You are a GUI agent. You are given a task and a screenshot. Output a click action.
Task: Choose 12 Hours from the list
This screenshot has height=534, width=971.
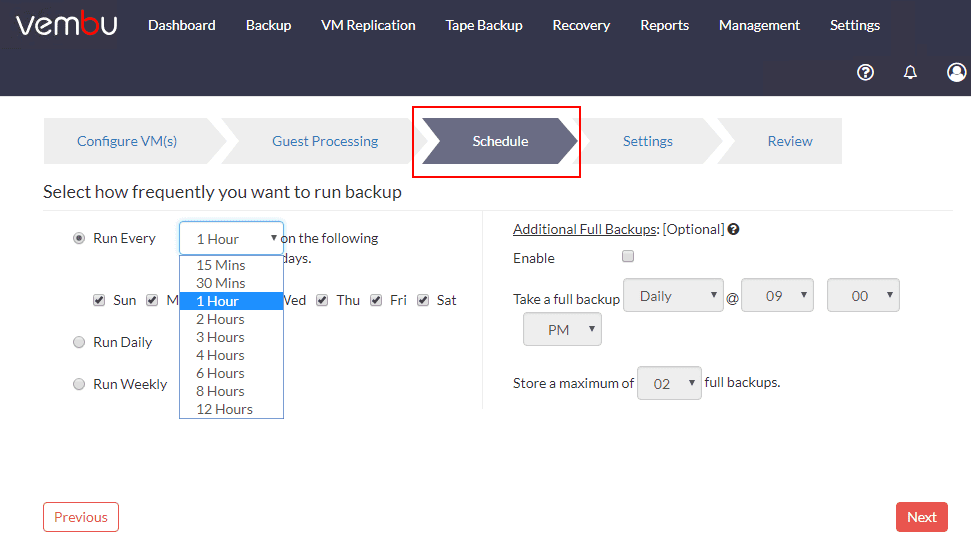coord(232,409)
